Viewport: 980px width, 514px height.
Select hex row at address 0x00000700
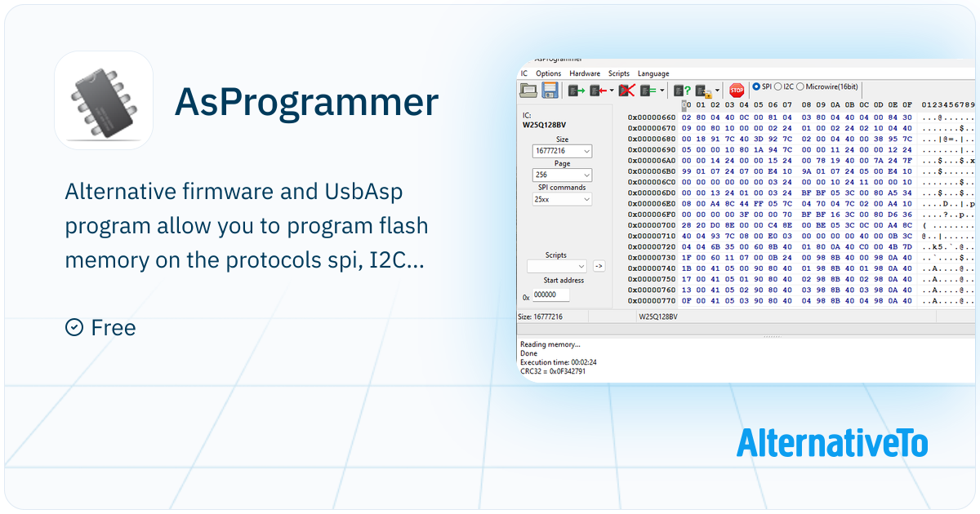801,225
